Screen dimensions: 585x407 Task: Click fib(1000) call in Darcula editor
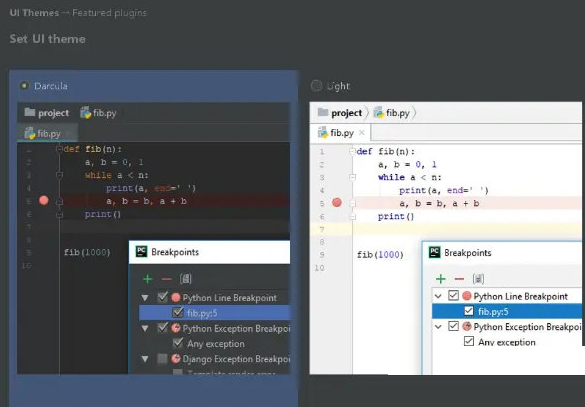pos(87,253)
